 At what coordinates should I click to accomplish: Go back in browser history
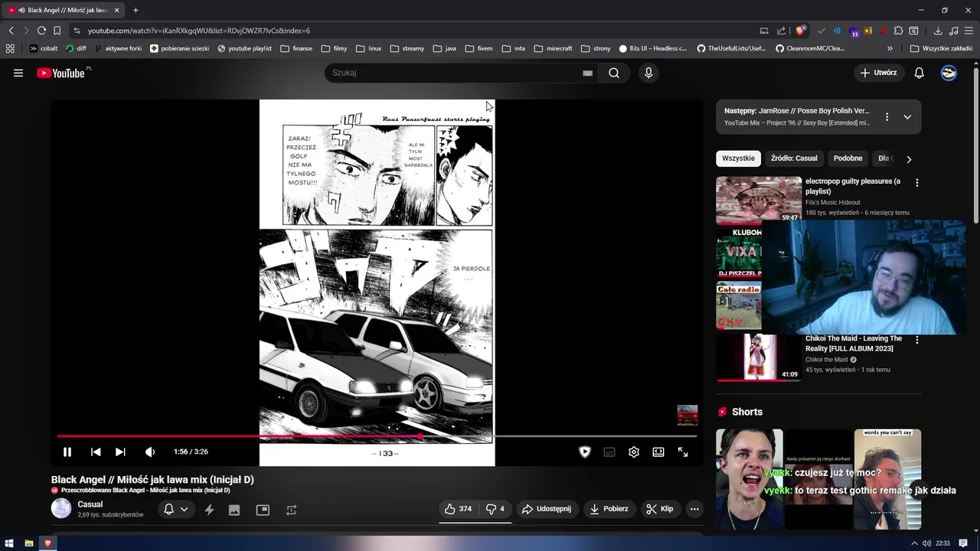11,31
